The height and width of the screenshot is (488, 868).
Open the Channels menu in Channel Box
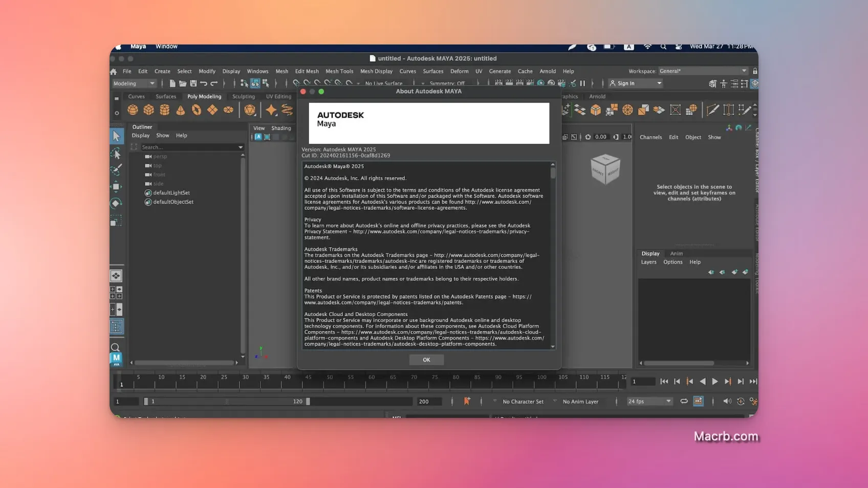click(x=650, y=138)
